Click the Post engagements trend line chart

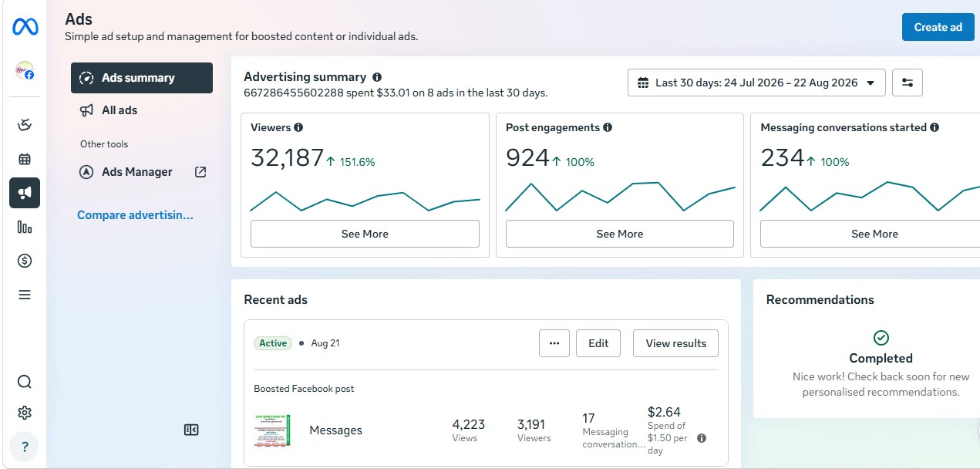point(620,197)
